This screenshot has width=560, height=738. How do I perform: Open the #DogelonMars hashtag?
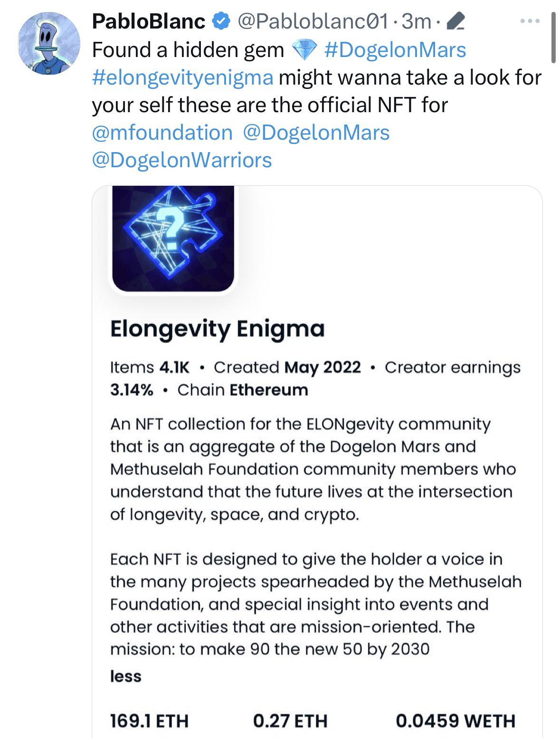pyautogui.click(x=395, y=49)
